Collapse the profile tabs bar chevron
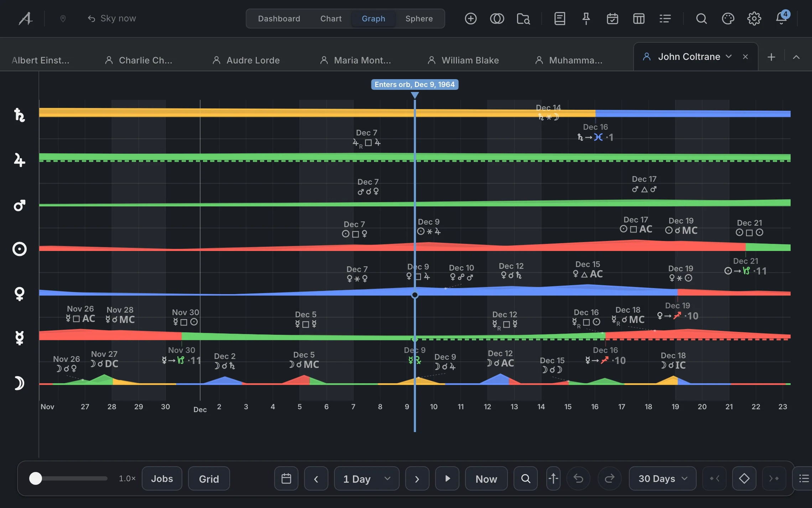 [796, 57]
